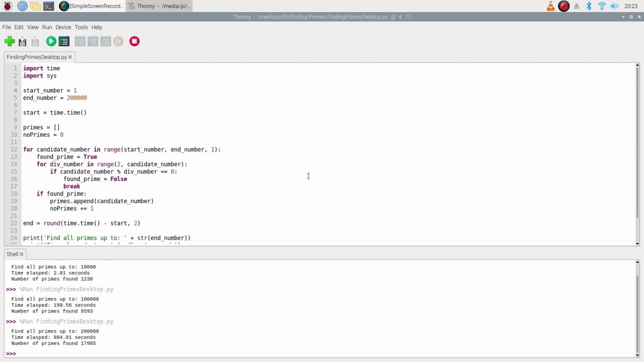The image size is (644, 362).
Task: Open the Bluetooth tray icon
Action: [x=589, y=6]
